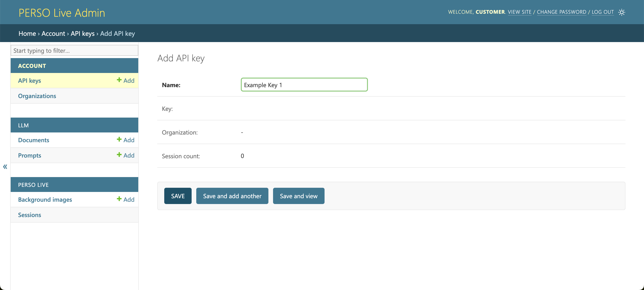644x290 pixels.
Task: Open the Background images page
Action: [x=45, y=199]
